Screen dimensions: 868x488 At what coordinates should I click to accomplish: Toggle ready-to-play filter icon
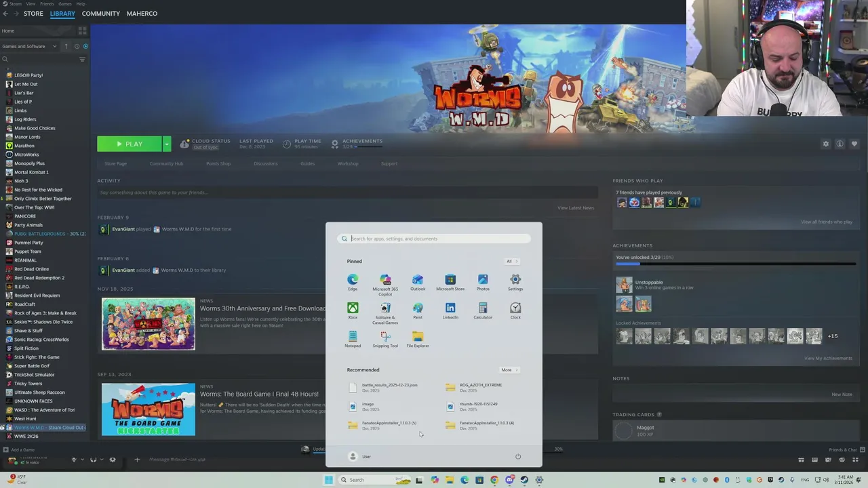(85, 46)
